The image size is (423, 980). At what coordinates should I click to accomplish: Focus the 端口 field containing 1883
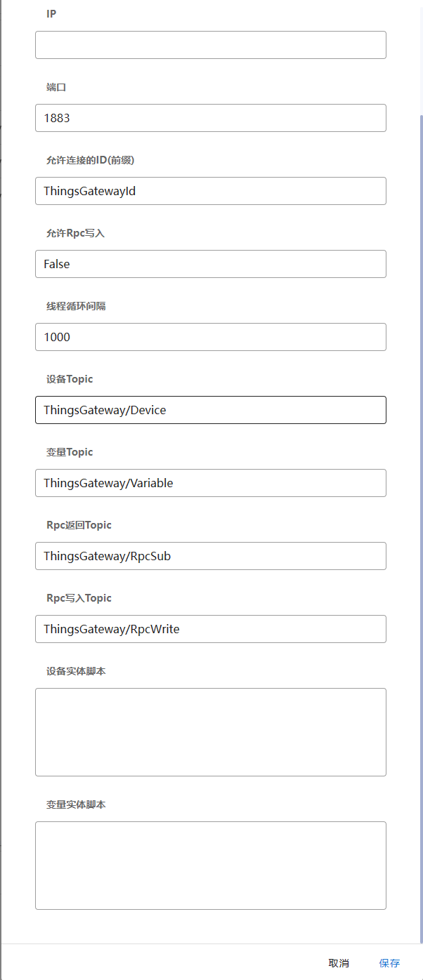(211, 118)
